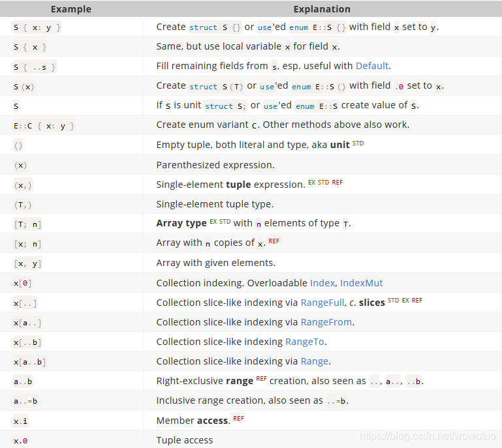Select the empty tuple '()' code cell

(18, 146)
